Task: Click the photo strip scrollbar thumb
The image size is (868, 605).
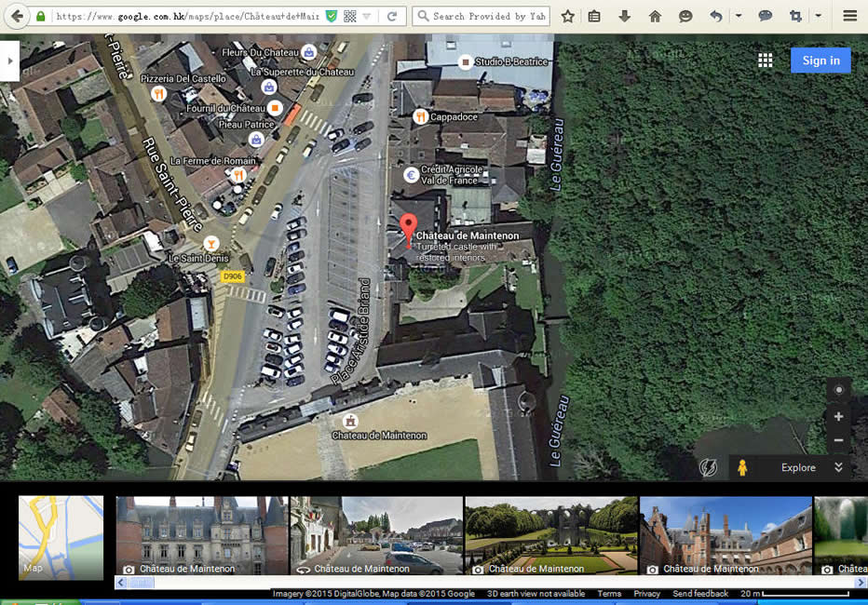Action: 141,583
